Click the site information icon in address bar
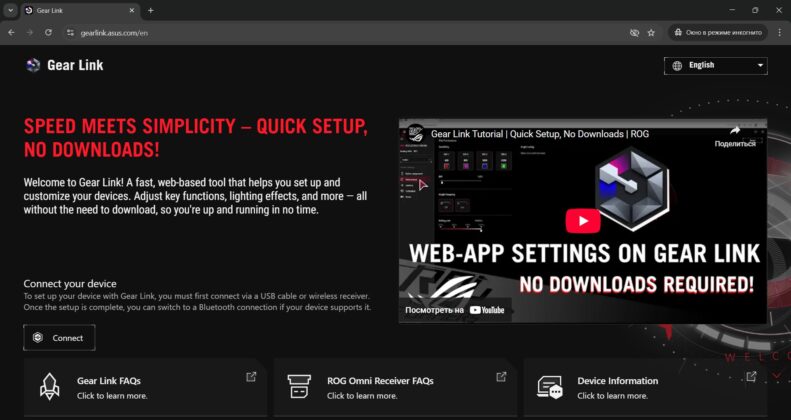The height and width of the screenshot is (420, 791). tap(71, 33)
